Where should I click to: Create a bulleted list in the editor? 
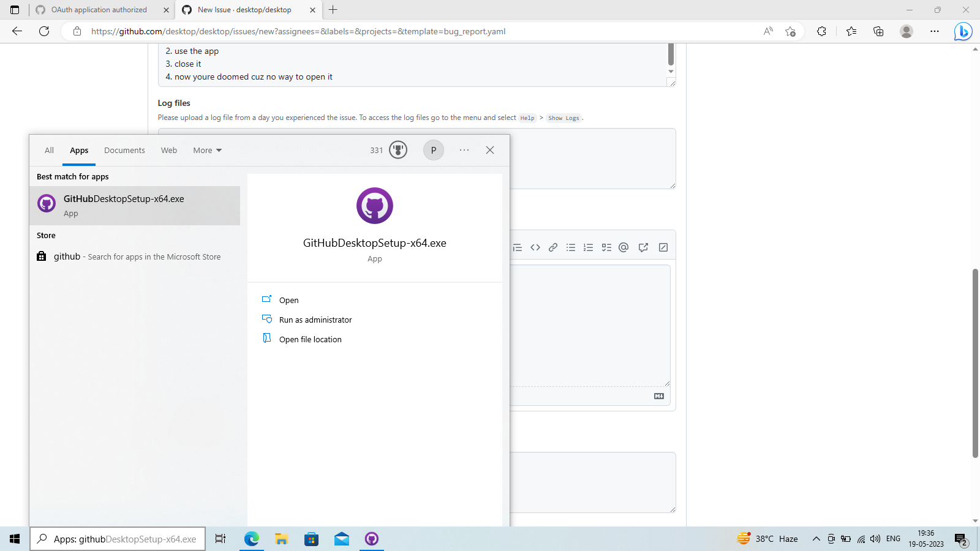(571, 247)
